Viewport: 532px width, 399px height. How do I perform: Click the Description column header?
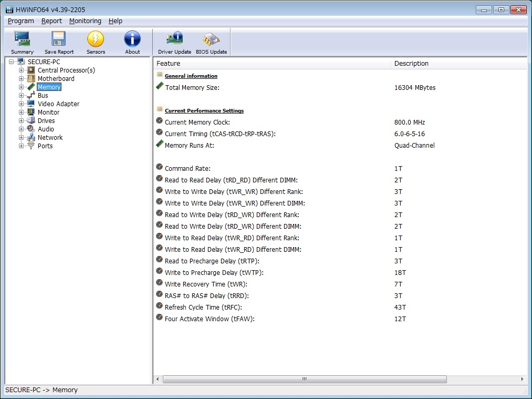[458, 64]
